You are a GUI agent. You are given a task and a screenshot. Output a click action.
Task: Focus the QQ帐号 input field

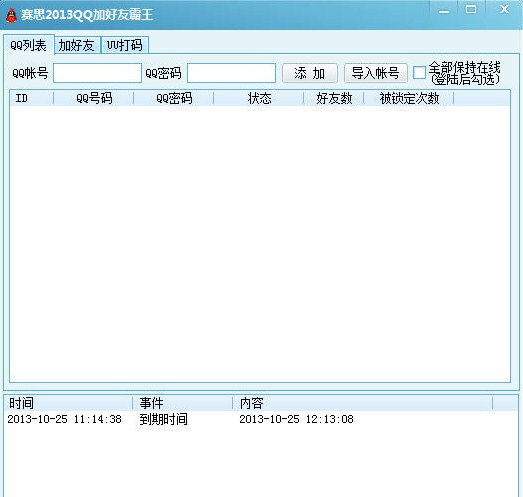click(97, 73)
